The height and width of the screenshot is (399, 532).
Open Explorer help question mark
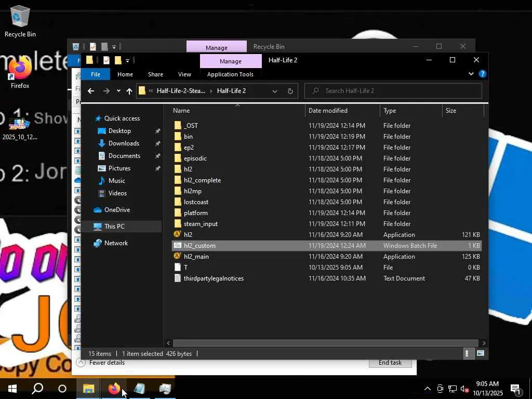483,74
